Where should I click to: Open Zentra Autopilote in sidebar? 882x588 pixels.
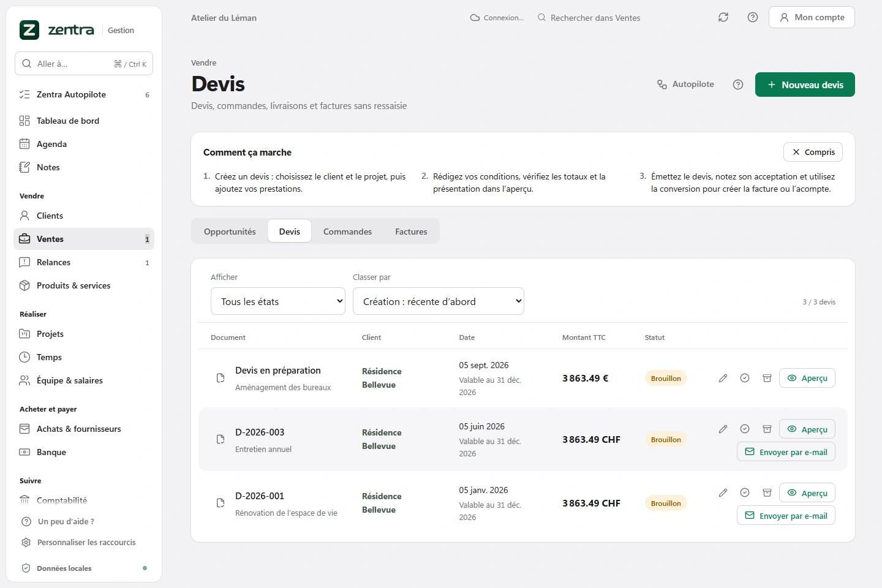click(84, 94)
